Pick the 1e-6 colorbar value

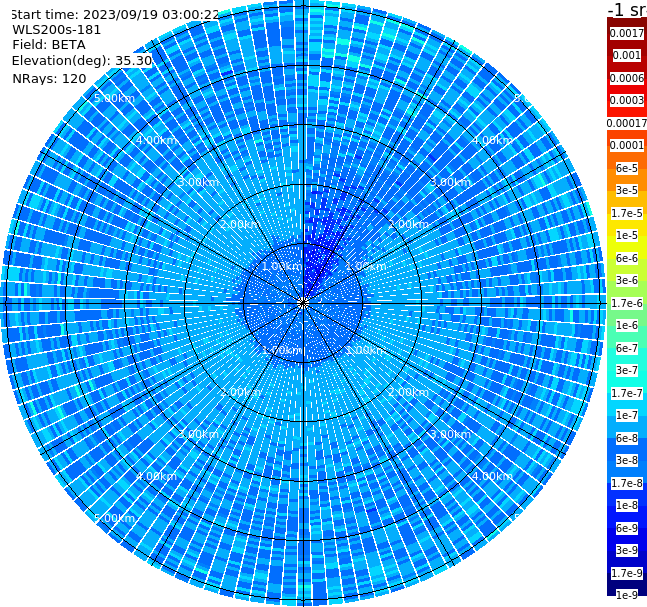(x=627, y=325)
